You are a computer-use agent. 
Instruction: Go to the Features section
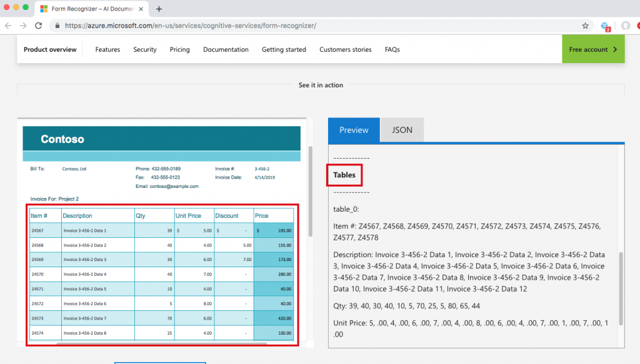[x=107, y=49]
